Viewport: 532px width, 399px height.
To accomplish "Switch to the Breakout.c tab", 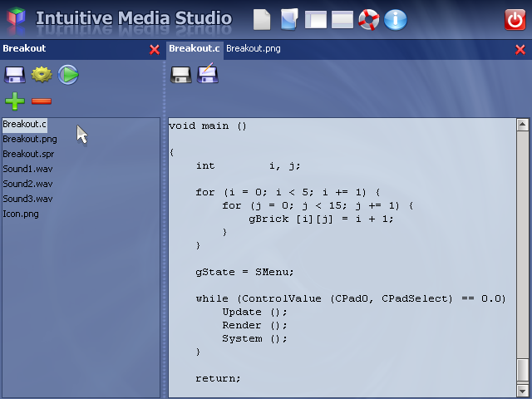I will pos(195,48).
